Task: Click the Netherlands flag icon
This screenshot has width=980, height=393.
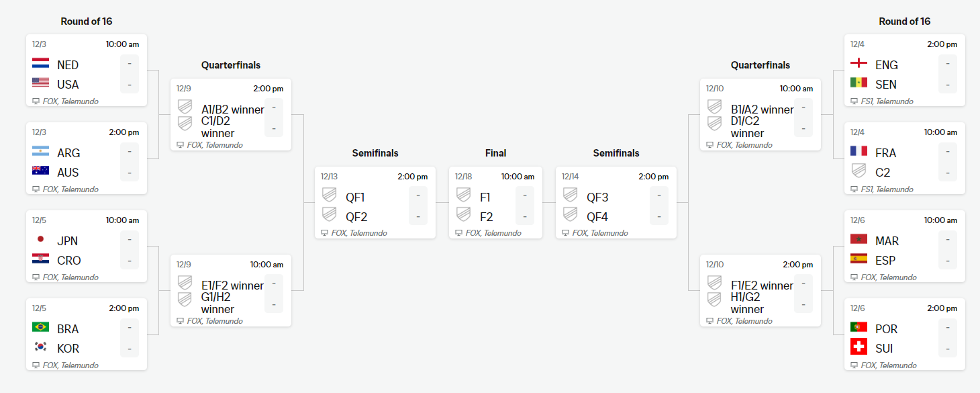Action: 40,64
